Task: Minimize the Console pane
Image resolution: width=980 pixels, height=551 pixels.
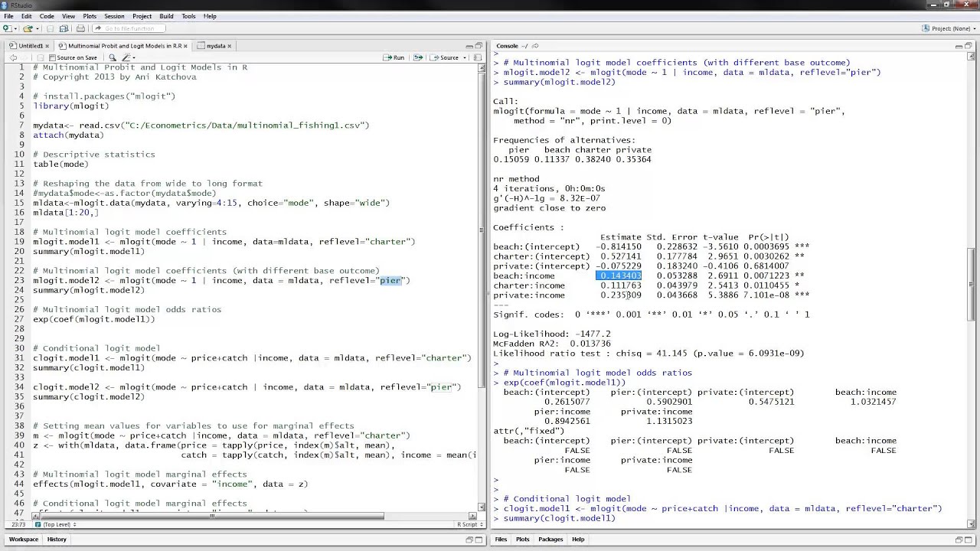Action: point(959,46)
